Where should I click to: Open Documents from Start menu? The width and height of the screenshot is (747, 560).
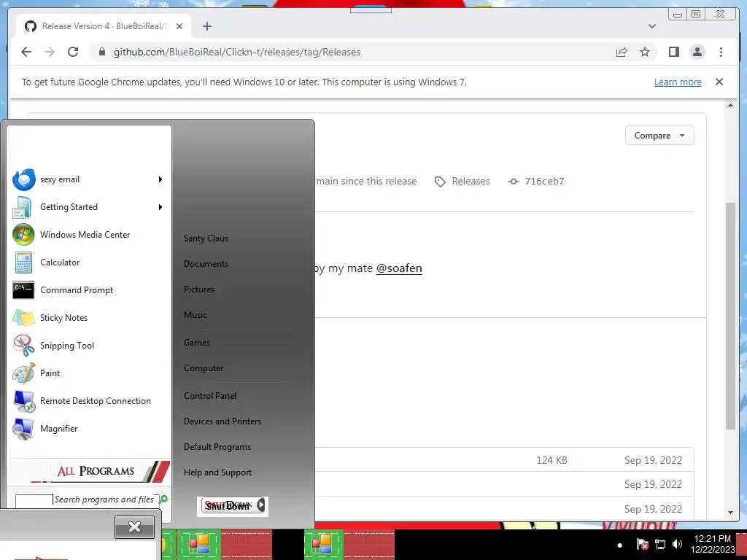click(x=206, y=264)
